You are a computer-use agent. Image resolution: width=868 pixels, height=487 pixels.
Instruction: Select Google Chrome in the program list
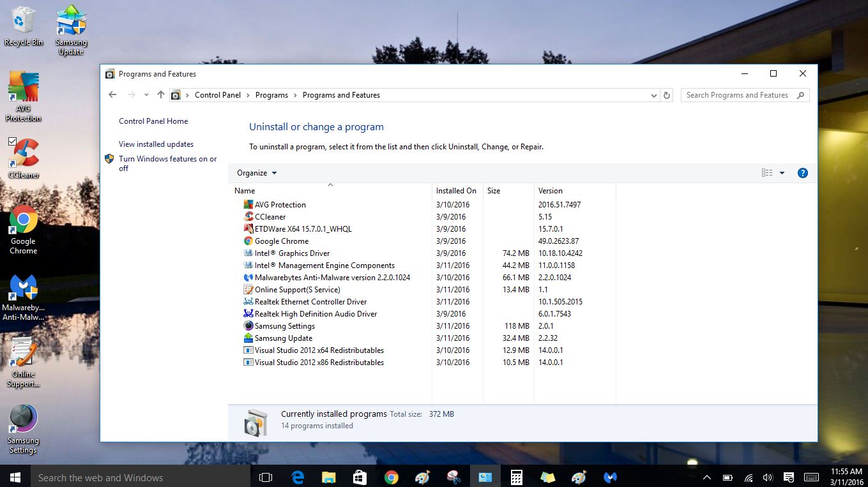click(x=282, y=241)
